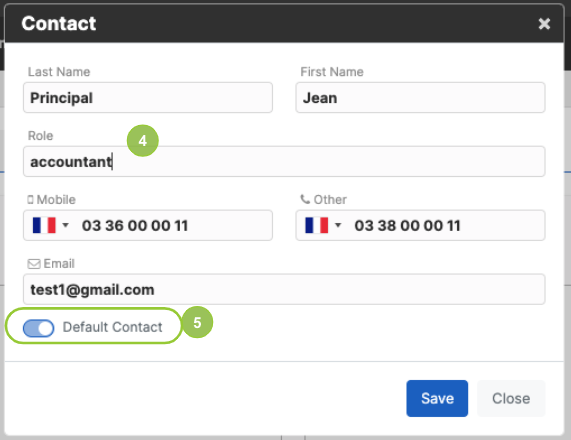
Task: Focus the Last Name field containing Principal
Action: 148,98
